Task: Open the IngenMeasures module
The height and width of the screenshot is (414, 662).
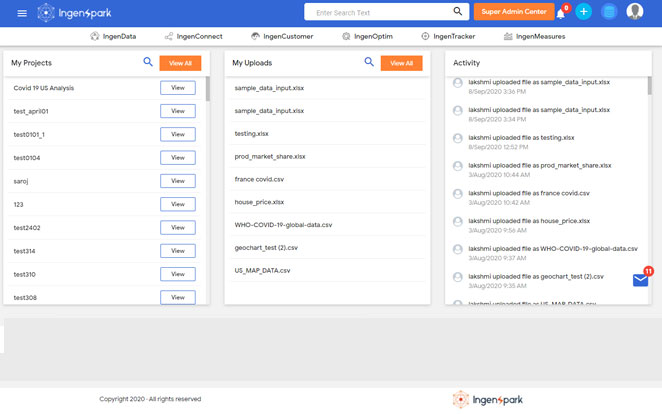Action: (534, 36)
